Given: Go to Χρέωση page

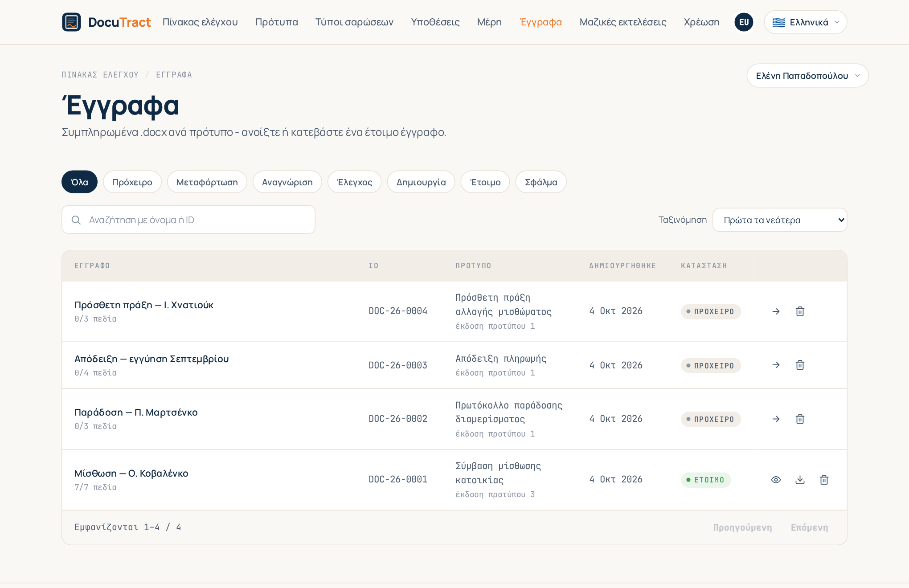Looking at the screenshot, I should [x=701, y=22].
